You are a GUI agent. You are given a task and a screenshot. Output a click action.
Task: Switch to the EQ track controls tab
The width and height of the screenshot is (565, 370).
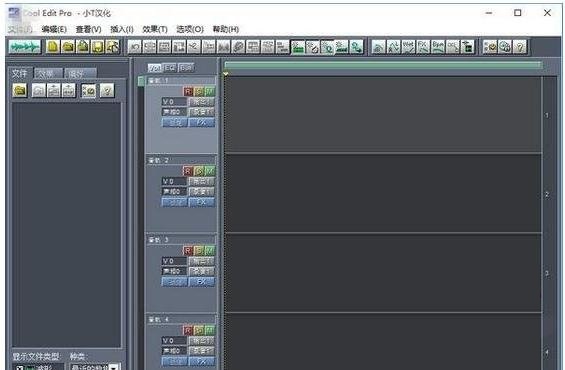click(x=170, y=67)
